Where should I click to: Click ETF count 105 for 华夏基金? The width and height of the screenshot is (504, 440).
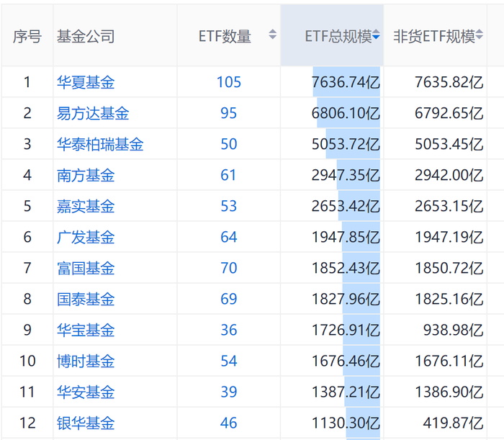tap(228, 82)
